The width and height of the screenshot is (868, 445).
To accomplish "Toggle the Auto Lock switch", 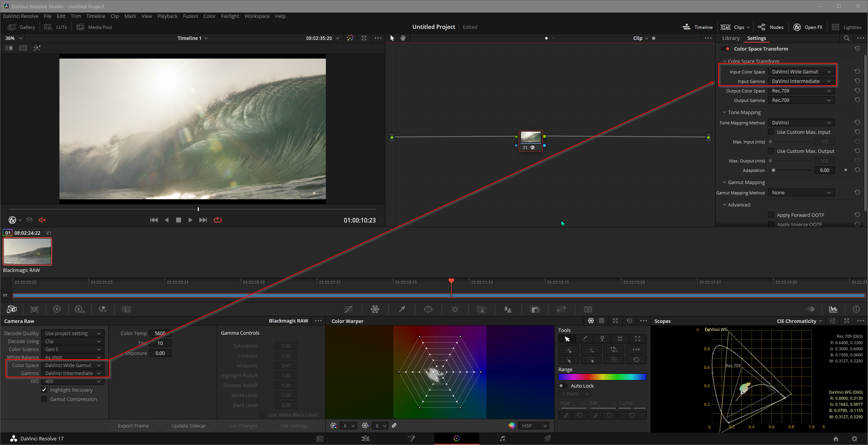I will 563,386.
